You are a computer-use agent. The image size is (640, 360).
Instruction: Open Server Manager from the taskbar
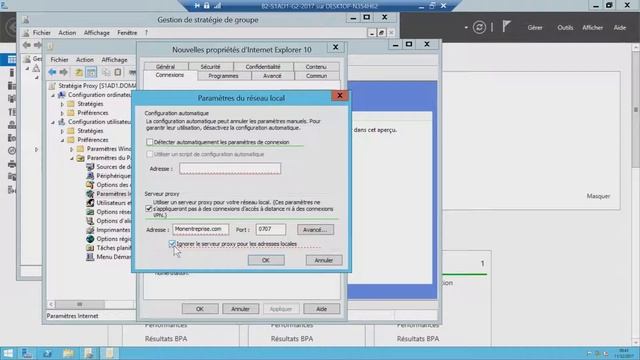click(27, 353)
